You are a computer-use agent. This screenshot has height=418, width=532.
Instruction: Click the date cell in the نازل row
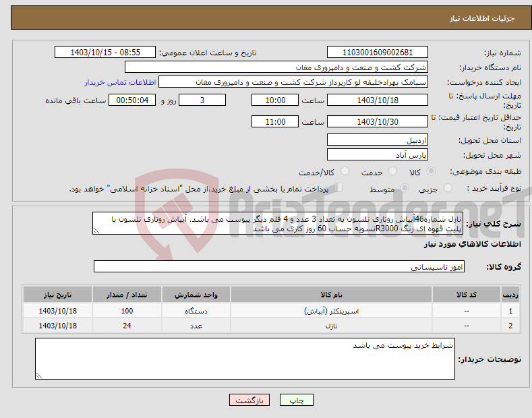point(57,326)
